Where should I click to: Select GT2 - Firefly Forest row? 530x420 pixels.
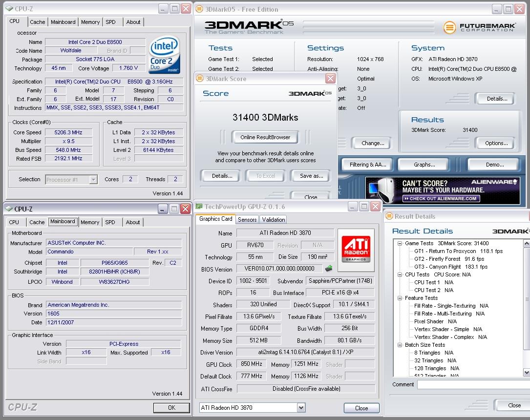(x=449, y=259)
